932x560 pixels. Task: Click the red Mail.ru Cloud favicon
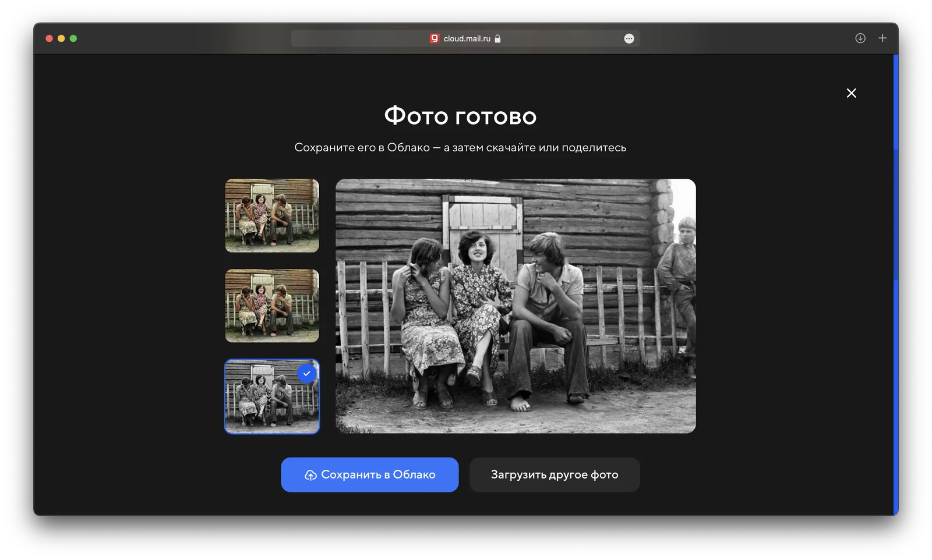pyautogui.click(x=435, y=38)
